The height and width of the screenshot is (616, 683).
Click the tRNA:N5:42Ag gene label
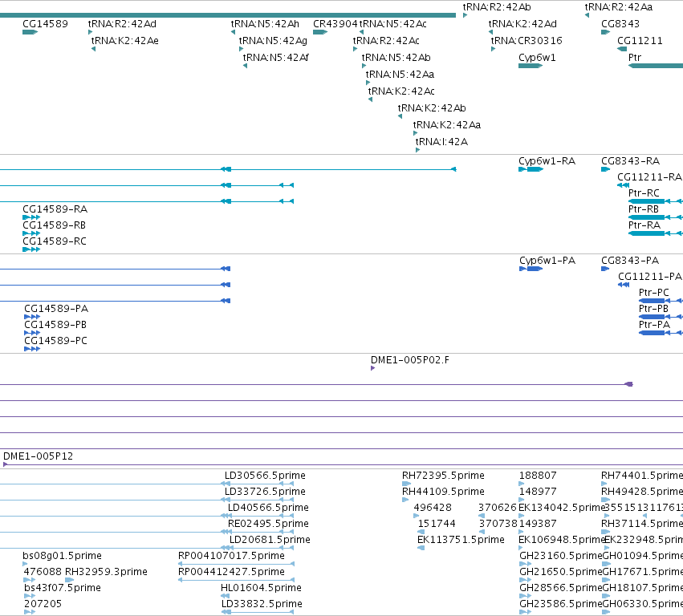click(x=273, y=41)
